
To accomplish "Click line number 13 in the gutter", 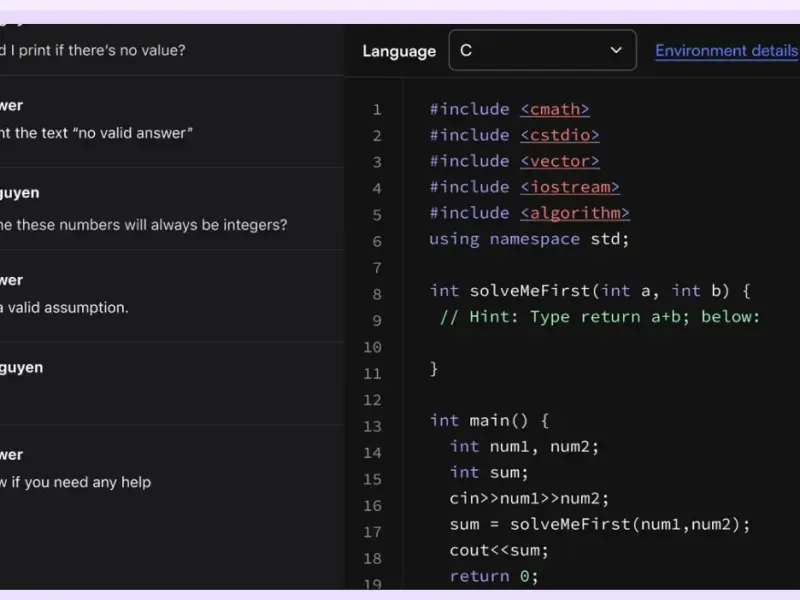I will click(x=372, y=426).
